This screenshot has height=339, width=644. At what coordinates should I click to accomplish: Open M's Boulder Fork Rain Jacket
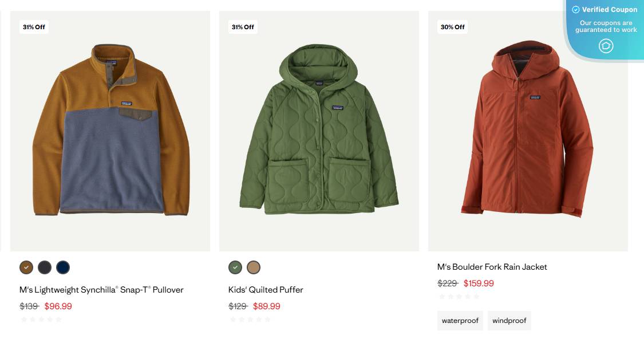pos(492,267)
